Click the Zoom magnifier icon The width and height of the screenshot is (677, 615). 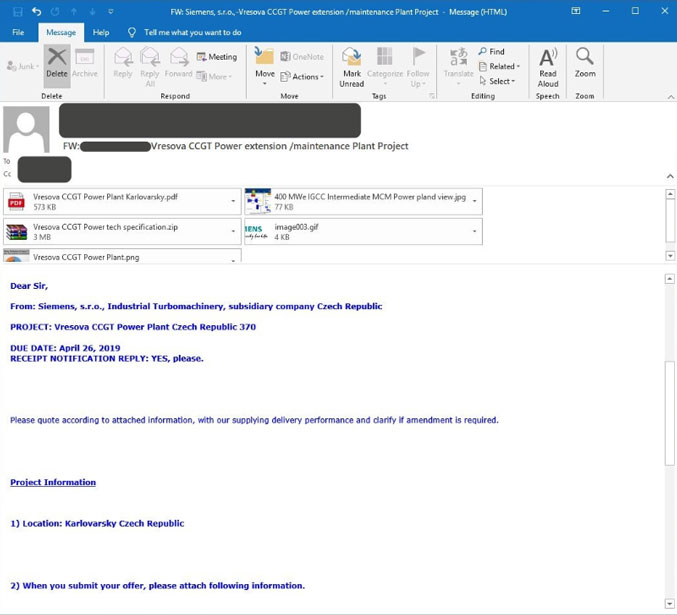585,57
